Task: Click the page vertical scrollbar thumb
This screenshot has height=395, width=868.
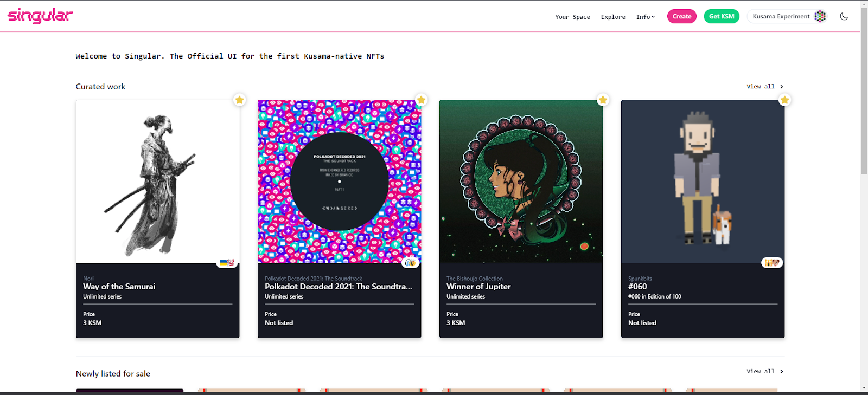Action: click(x=864, y=92)
